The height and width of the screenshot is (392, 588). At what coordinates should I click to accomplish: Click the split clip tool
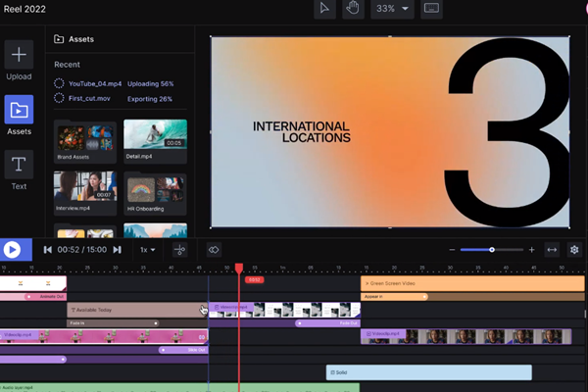tap(179, 250)
